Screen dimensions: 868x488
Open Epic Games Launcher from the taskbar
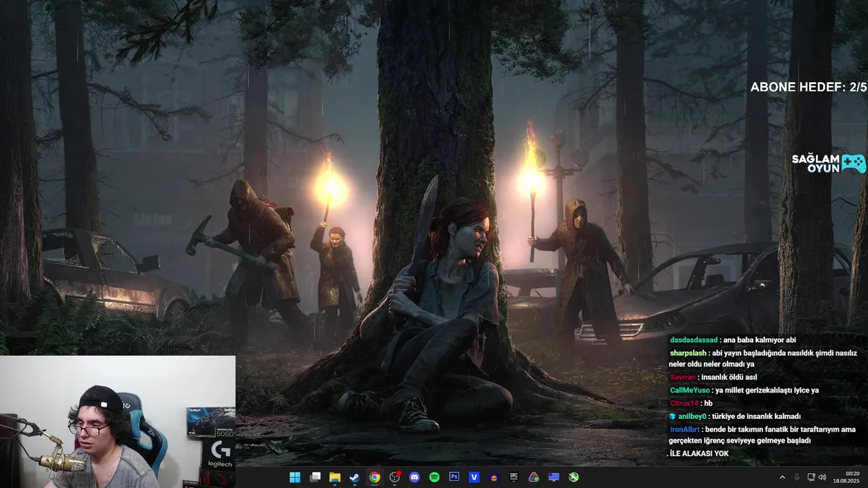coord(514,477)
